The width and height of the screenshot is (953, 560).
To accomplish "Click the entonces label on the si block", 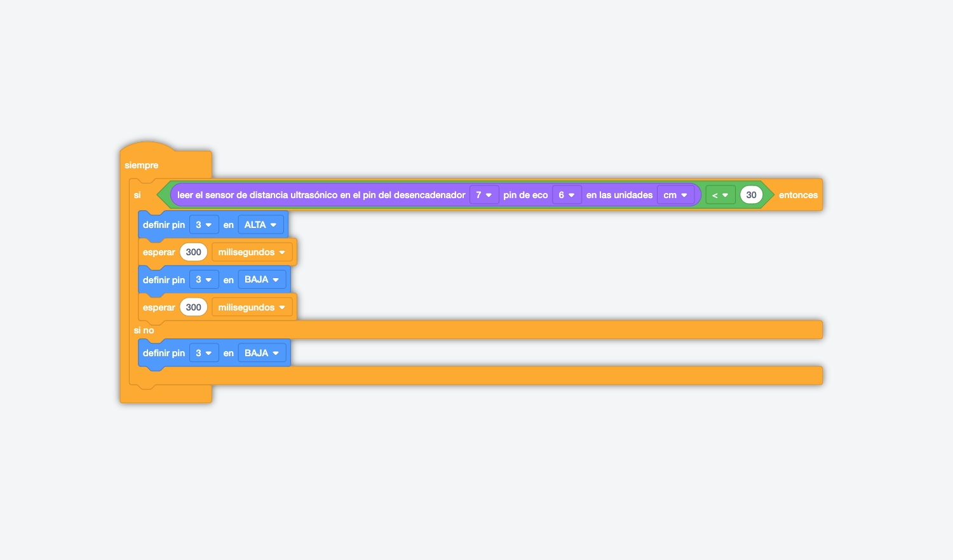I will pos(798,195).
